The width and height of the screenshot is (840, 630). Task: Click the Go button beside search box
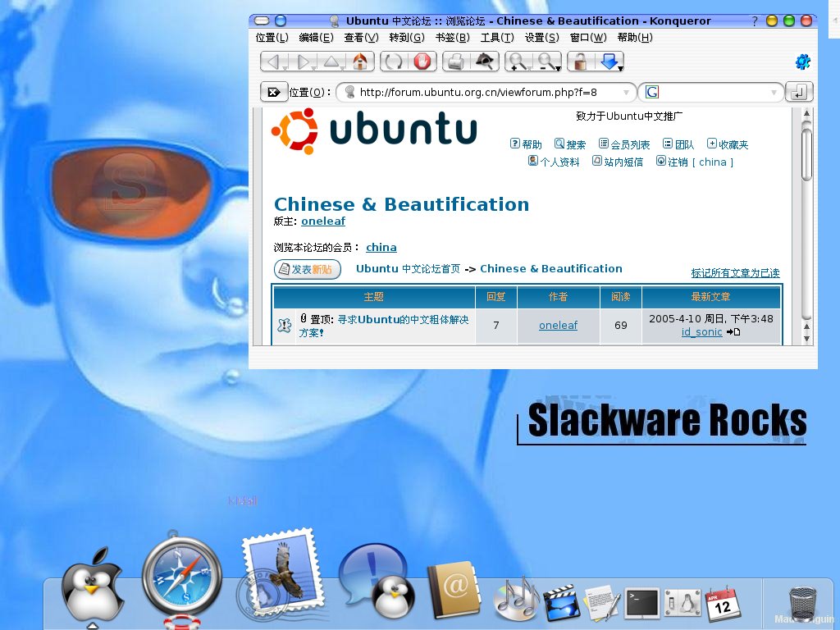799,92
